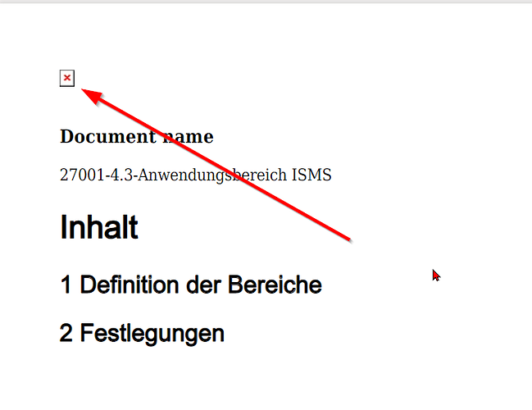This screenshot has height=410, width=532.
Task: Click the broken image placeholder icon
Action: pyautogui.click(x=67, y=79)
